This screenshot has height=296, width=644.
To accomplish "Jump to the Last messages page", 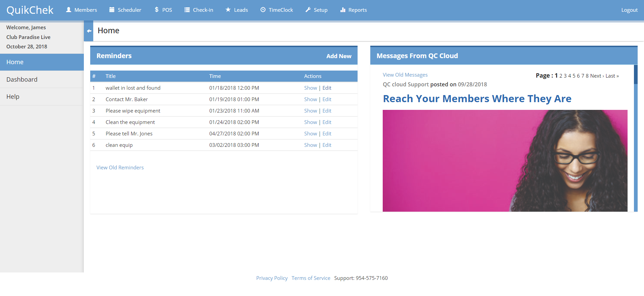I will point(612,76).
